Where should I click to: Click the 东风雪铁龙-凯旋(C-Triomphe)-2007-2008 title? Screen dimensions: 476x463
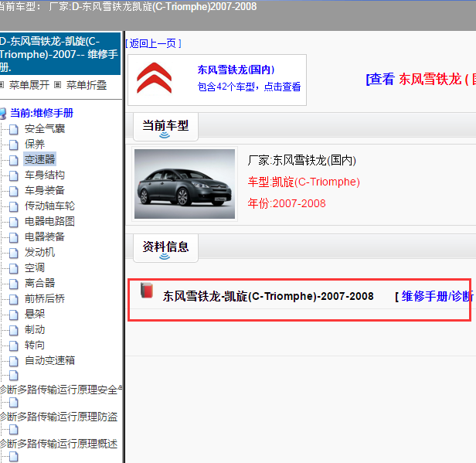tap(268, 296)
